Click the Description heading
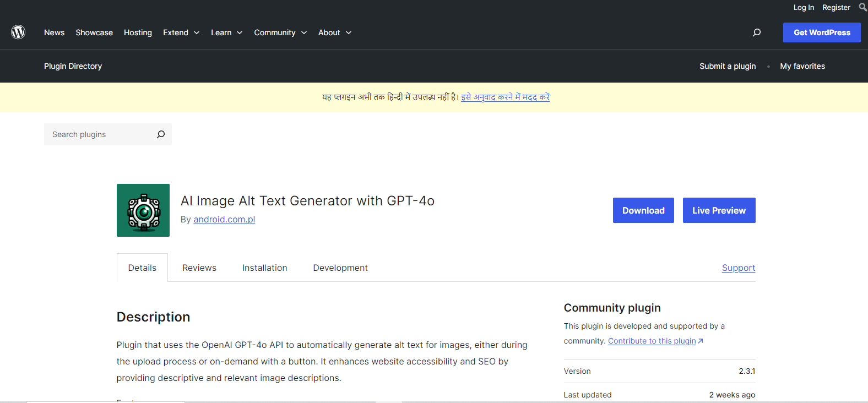The width and height of the screenshot is (868, 403). (x=153, y=317)
